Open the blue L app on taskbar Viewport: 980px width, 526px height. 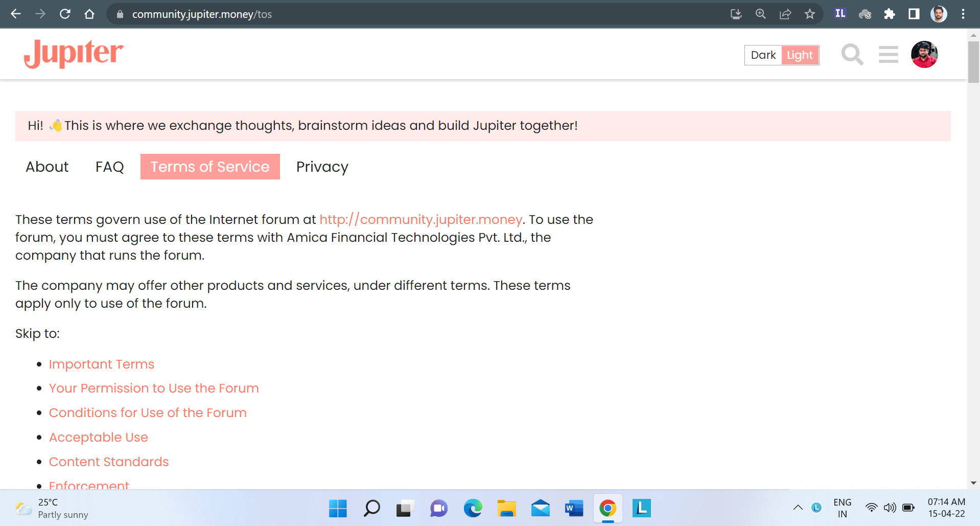click(x=641, y=508)
